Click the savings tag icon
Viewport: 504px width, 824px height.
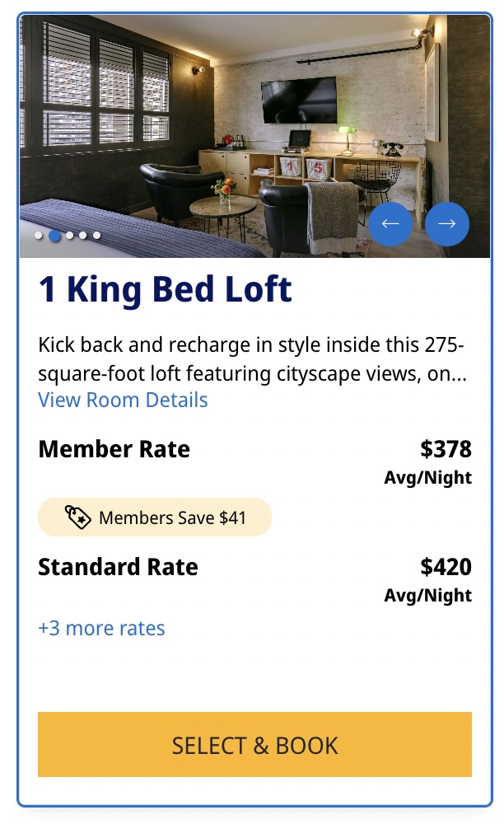pos(77,517)
